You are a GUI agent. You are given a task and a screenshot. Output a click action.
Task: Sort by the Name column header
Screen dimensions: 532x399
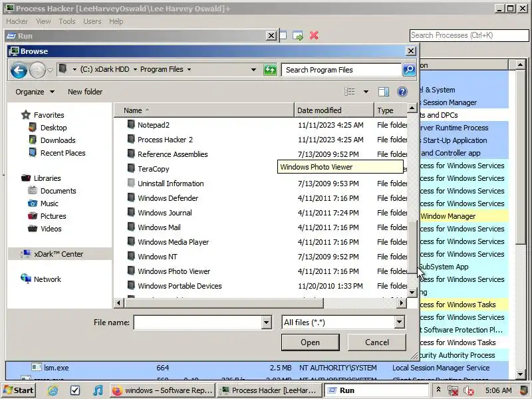point(204,110)
